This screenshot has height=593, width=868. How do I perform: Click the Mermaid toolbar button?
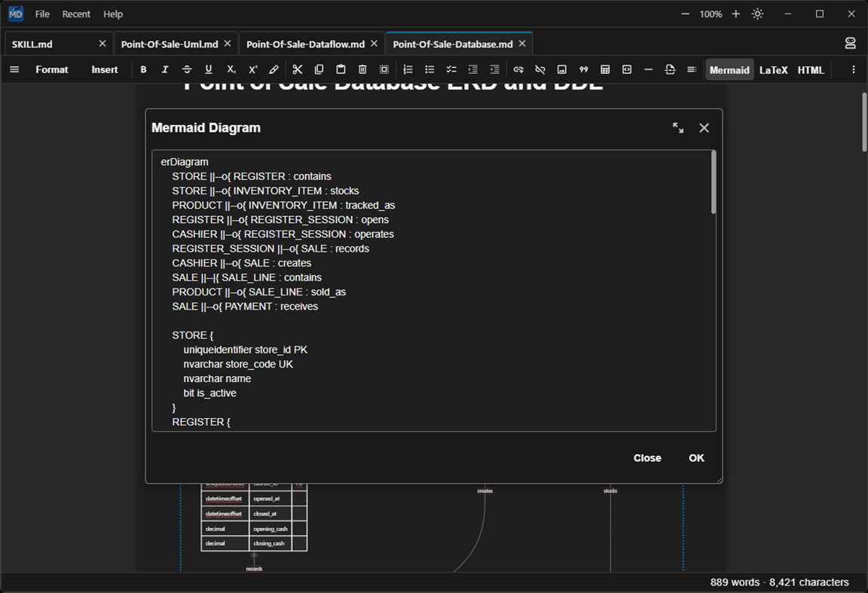click(729, 70)
